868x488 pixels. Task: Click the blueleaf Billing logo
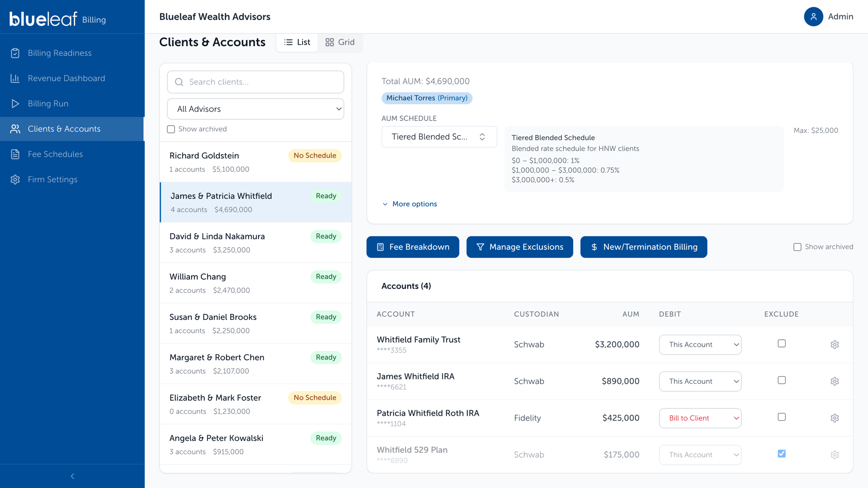(x=57, y=19)
